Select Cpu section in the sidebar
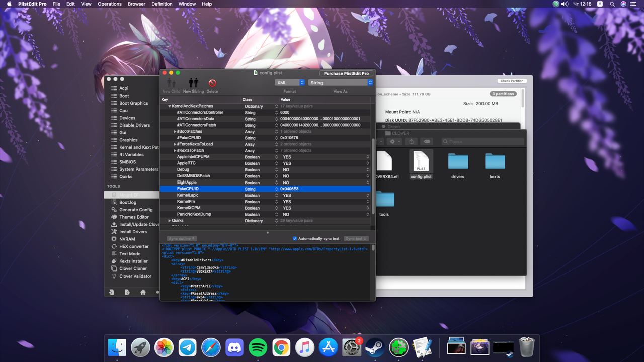Image resolution: width=644 pixels, height=362 pixels. click(123, 111)
